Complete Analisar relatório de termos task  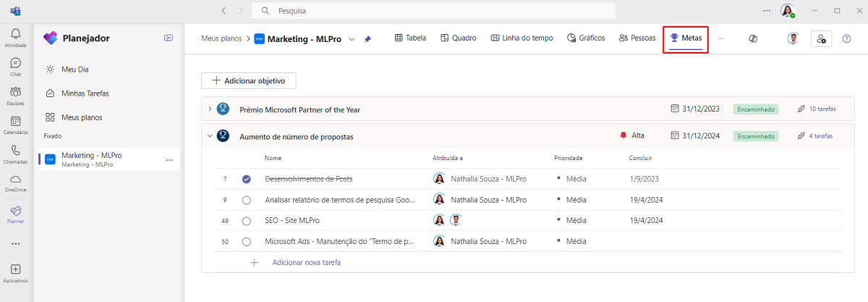[x=246, y=200]
